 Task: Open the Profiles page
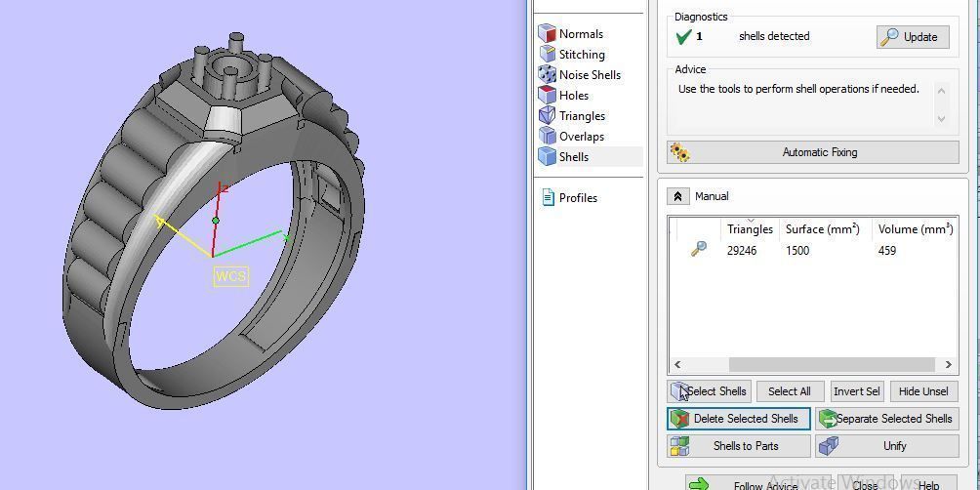click(x=569, y=197)
